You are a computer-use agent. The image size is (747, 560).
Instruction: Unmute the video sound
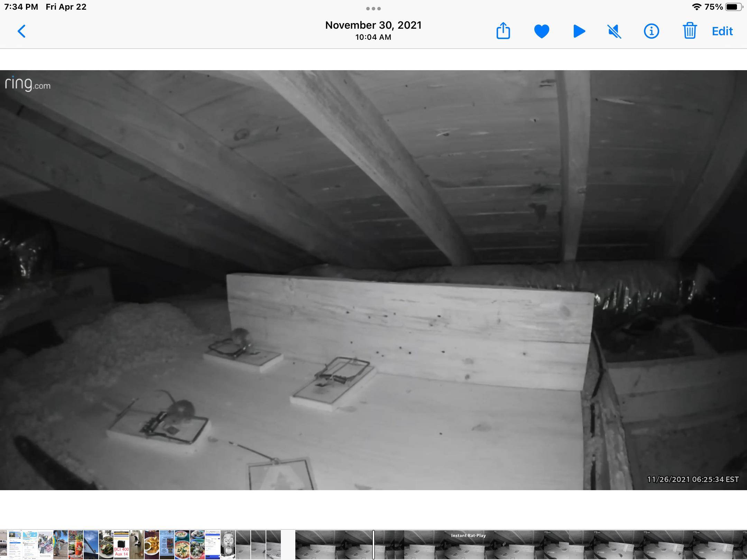615,31
